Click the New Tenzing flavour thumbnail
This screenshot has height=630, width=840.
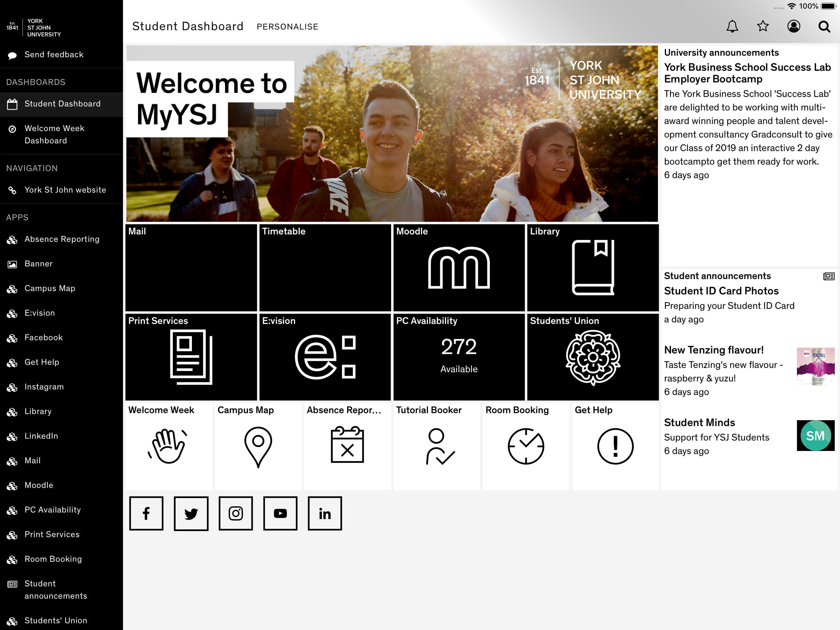pyautogui.click(x=815, y=366)
